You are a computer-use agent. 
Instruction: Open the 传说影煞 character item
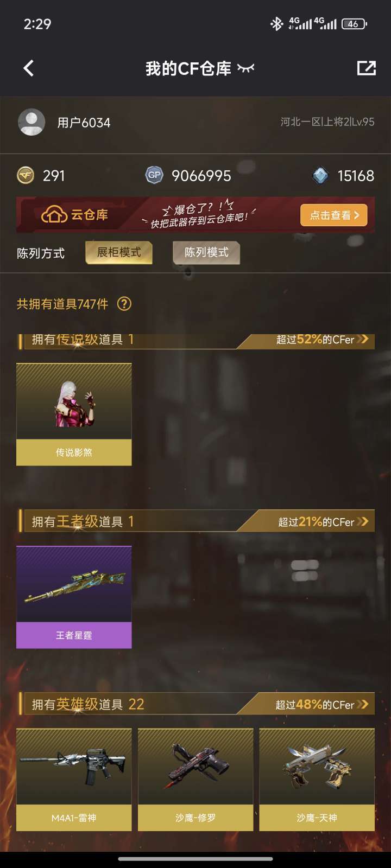(x=74, y=414)
